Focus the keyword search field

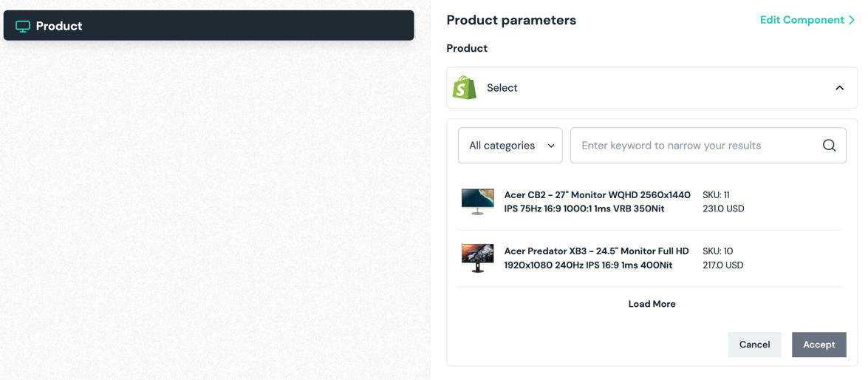(698, 146)
